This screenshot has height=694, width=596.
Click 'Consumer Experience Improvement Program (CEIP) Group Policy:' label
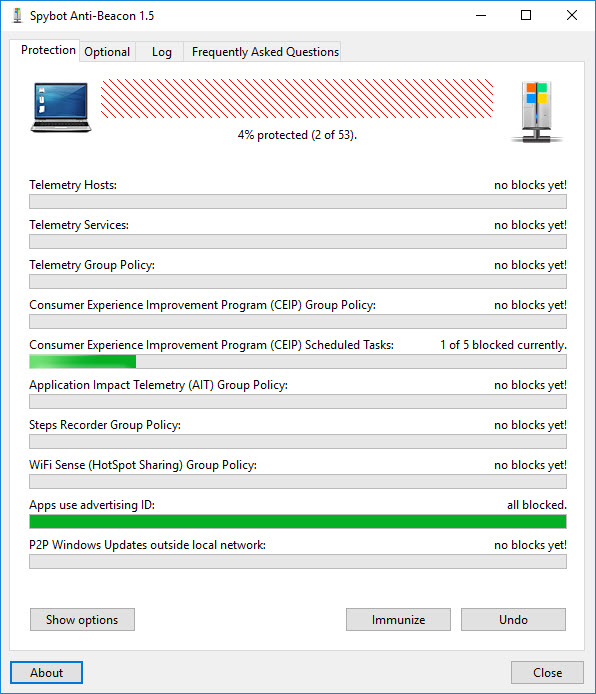pos(202,305)
